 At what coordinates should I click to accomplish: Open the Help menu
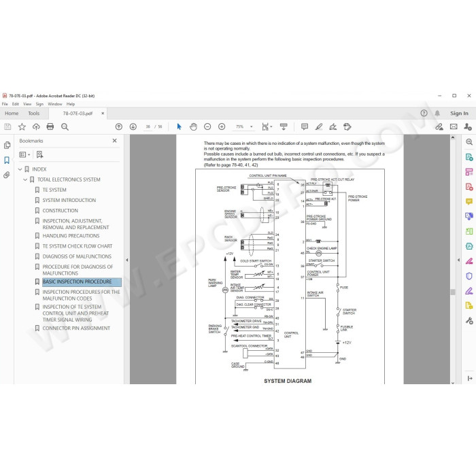[71, 104]
